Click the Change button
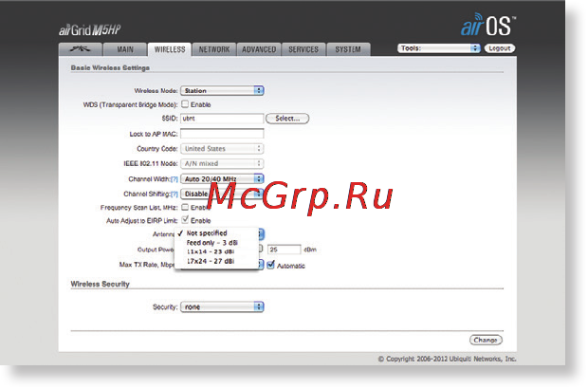 [x=486, y=340]
